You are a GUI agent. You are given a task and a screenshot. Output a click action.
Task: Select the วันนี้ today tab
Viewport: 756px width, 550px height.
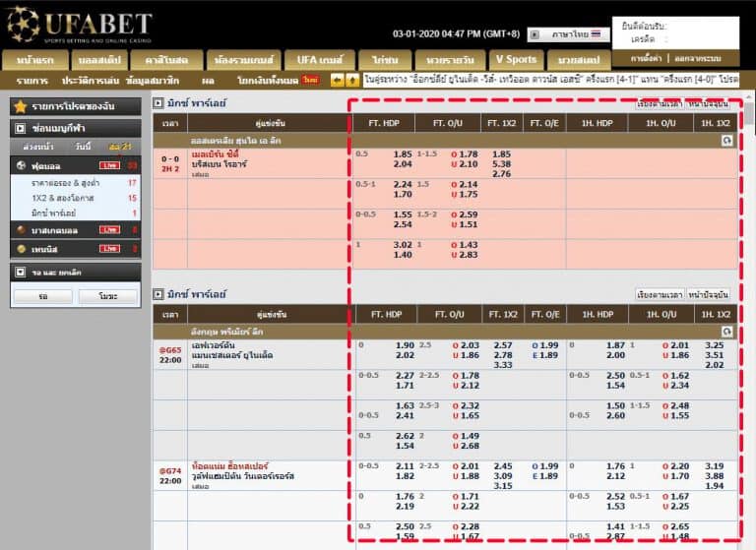(83, 146)
